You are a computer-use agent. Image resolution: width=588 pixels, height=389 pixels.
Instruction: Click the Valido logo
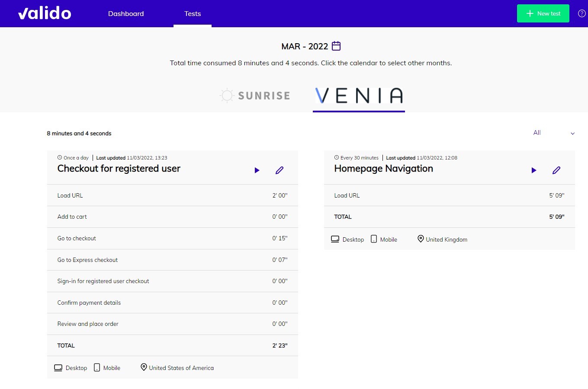[x=45, y=13]
